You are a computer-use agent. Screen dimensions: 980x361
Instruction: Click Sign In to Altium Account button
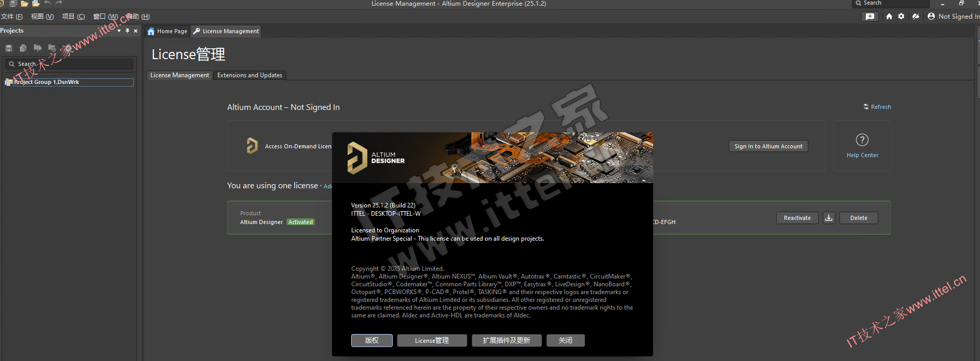(768, 146)
